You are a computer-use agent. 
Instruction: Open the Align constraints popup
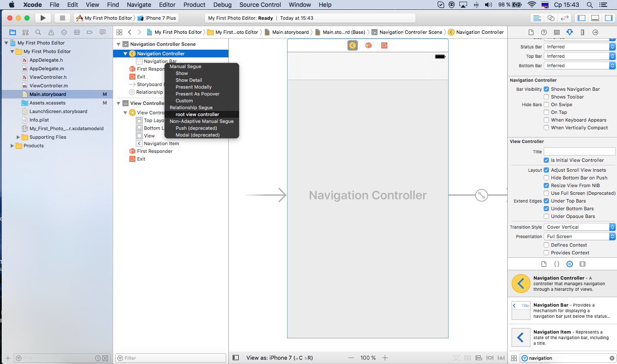479,358
